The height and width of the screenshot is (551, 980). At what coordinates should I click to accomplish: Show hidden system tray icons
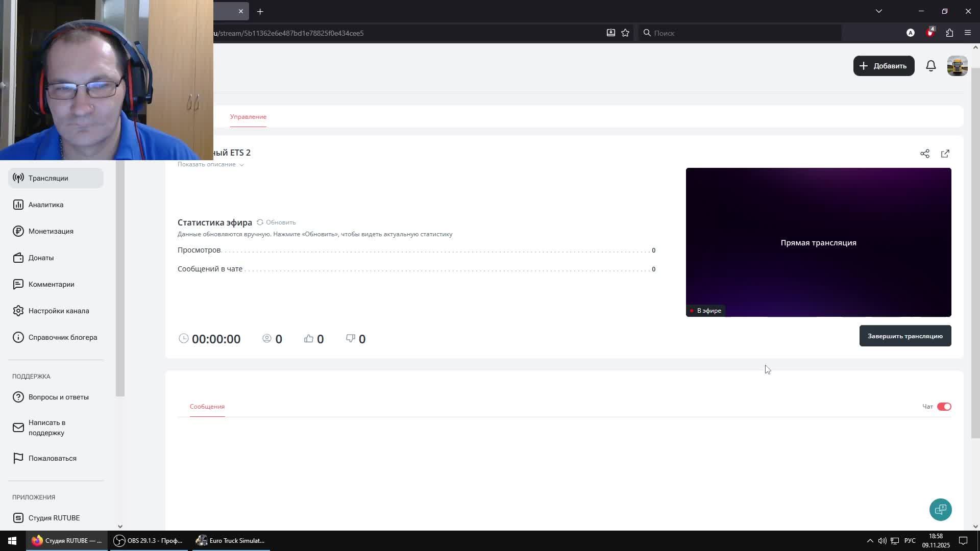pyautogui.click(x=870, y=541)
